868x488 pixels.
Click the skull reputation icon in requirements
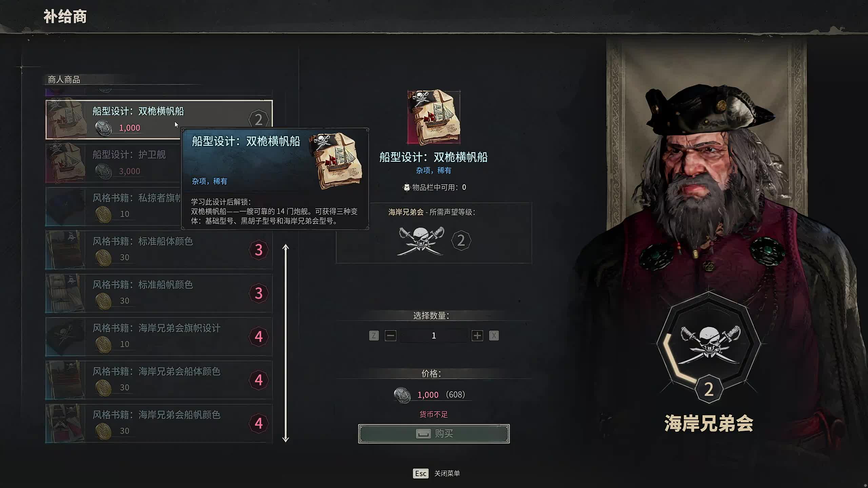click(421, 241)
